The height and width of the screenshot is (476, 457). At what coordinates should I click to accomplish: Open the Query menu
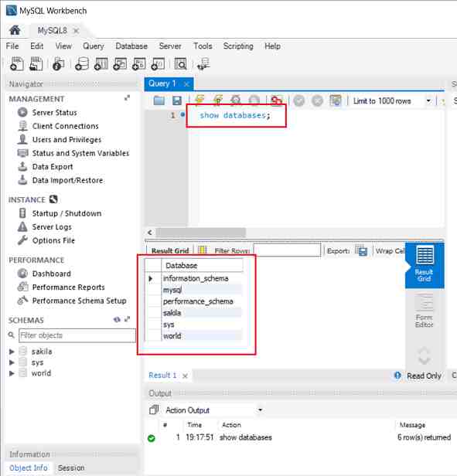pos(94,46)
